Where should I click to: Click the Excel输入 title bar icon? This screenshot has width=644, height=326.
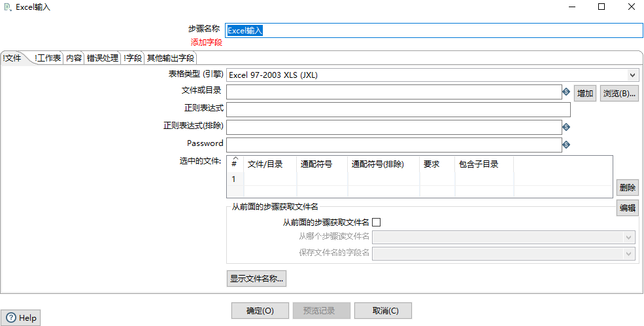coord(7,7)
